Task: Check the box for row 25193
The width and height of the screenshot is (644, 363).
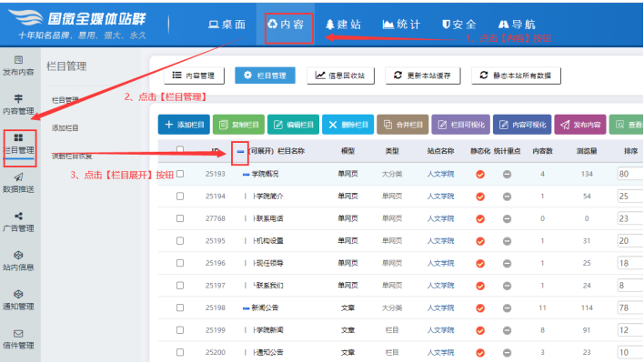Action: pyautogui.click(x=180, y=174)
